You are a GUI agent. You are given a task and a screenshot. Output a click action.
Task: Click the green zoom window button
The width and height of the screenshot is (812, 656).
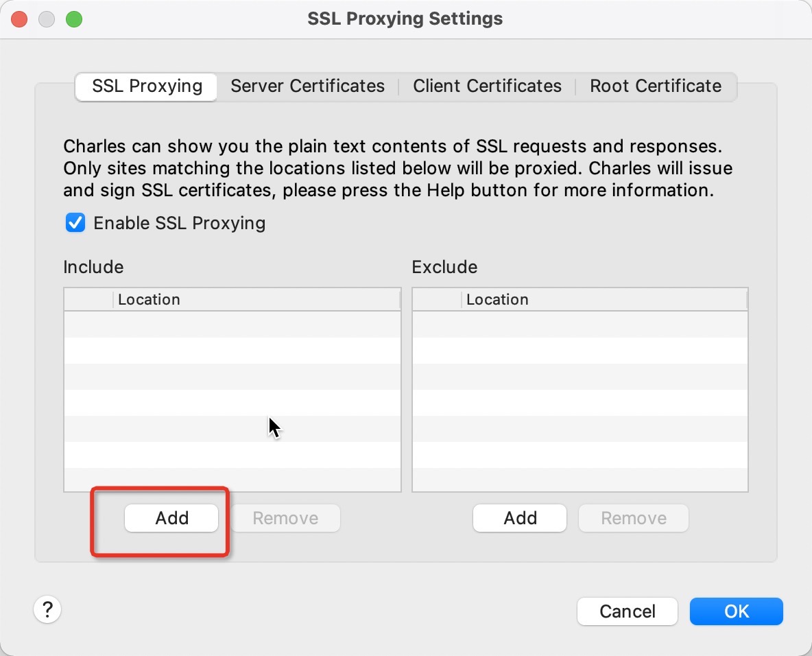[74, 20]
